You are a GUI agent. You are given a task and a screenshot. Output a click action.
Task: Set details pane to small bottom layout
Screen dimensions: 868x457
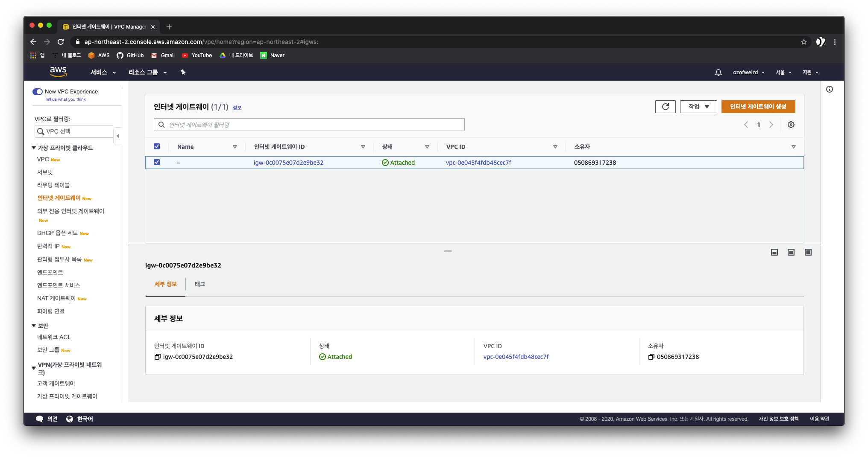[774, 252]
